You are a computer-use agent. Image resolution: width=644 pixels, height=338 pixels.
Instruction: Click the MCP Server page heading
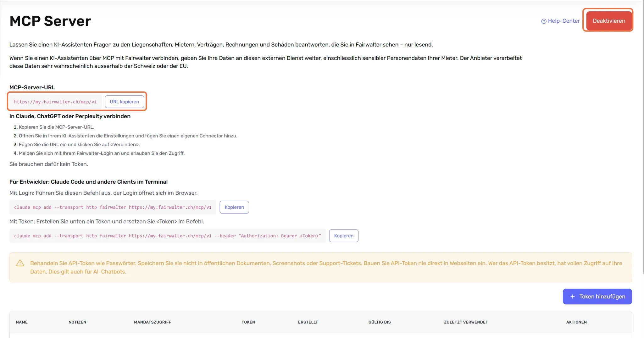[x=50, y=21]
